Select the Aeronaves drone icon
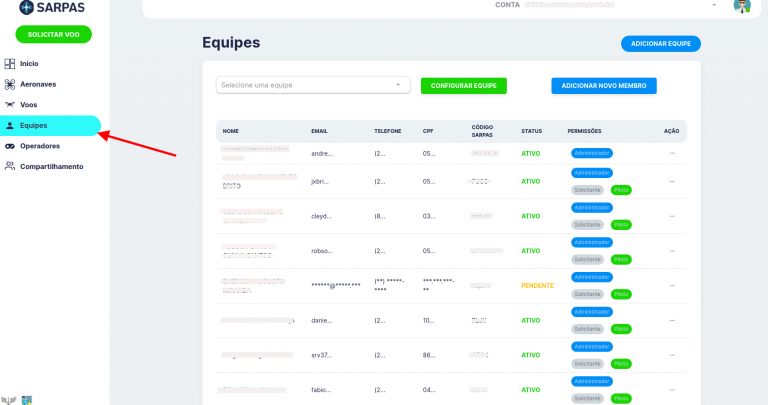Image resolution: width=768 pixels, height=405 pixels. (x=10, y=84)
